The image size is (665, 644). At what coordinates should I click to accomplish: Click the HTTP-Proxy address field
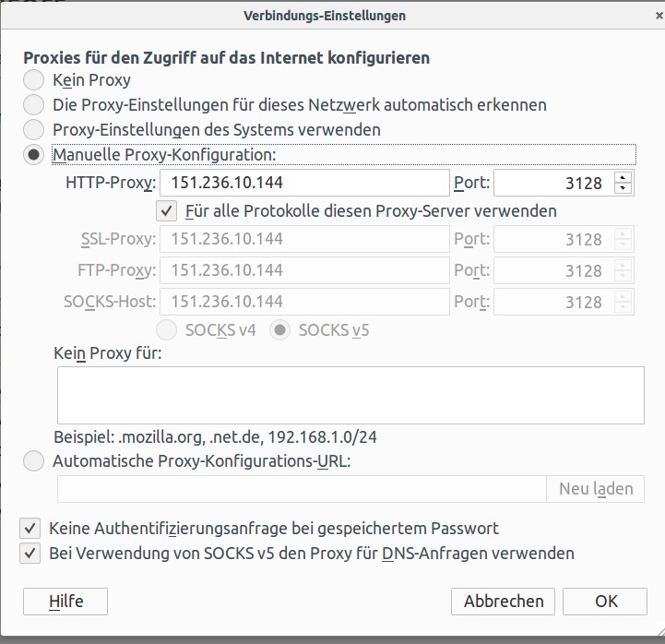[304, 183]
